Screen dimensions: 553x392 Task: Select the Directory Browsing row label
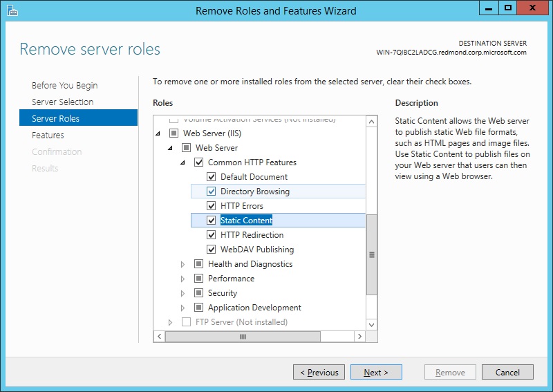click(255, 192)
